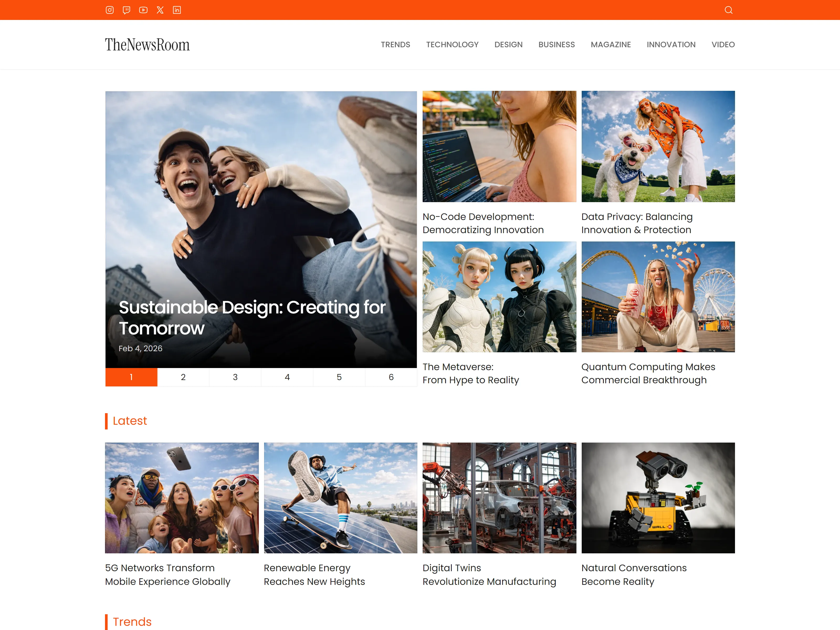
Task: Select slide 1 in the featured slider
Action: pyautogui.click(x=132, y=377)
